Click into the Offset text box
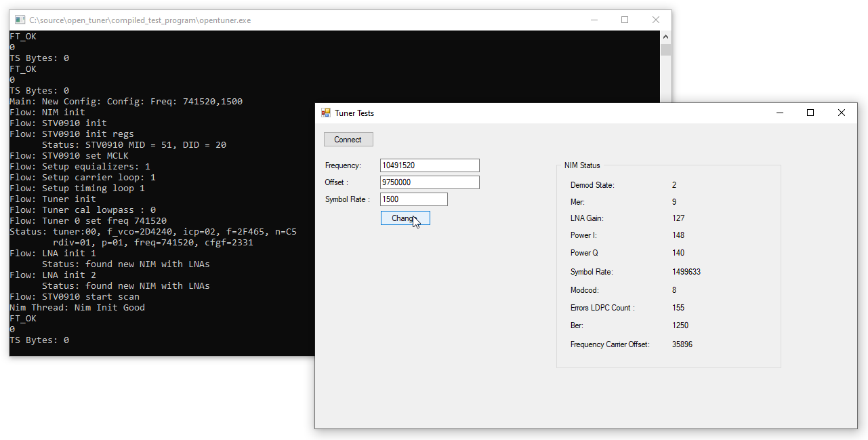 tap(430, 182)
